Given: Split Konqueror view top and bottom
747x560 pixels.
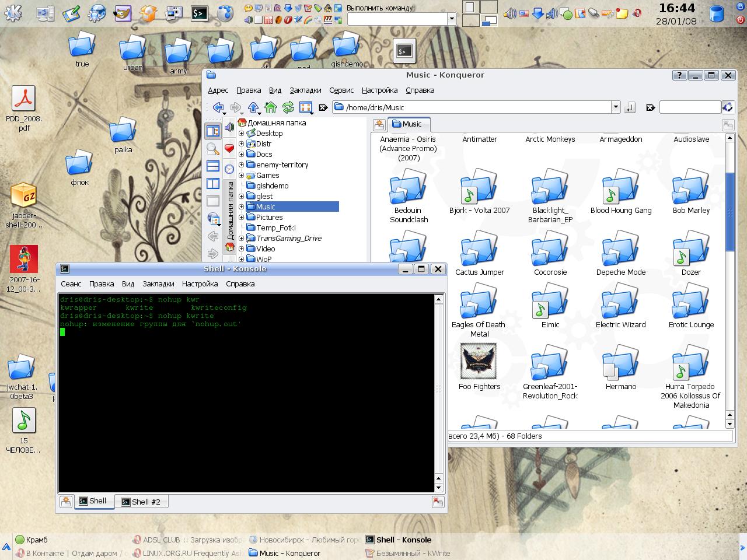Looking at the screenshot, I should pyautogui.click(x=213, y=166).
